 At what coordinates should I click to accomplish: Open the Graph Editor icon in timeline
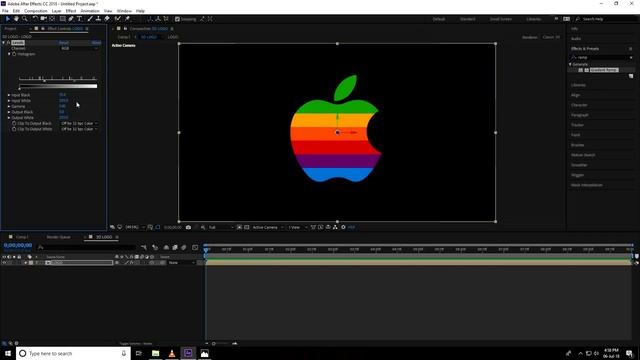[x=195, y=247]
